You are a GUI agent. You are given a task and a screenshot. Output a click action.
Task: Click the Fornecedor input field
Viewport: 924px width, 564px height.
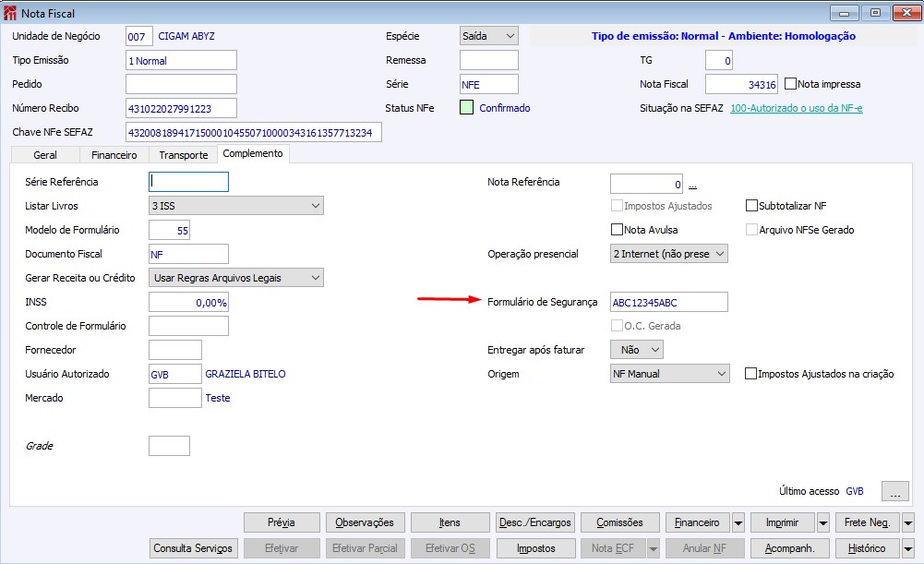[175, 350]
